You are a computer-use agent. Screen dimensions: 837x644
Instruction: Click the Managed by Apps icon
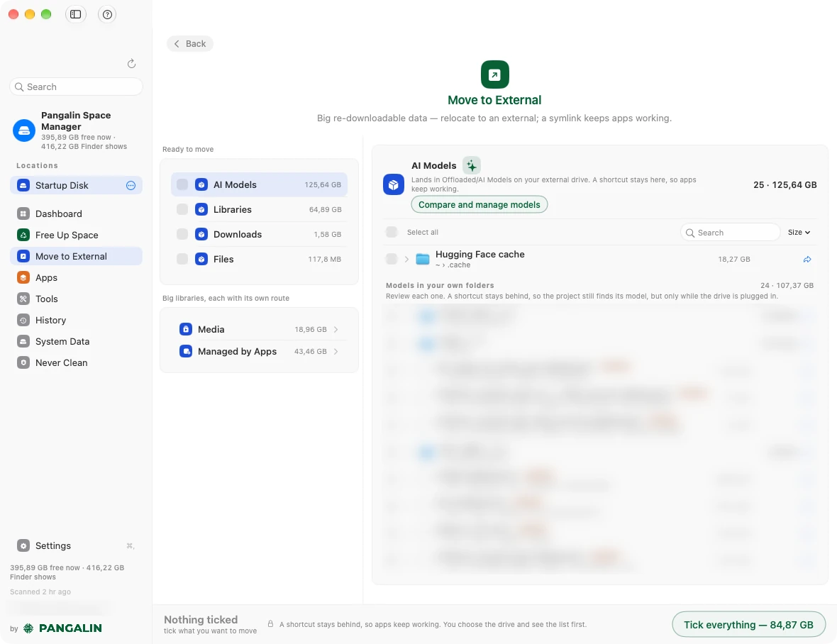(186, 352)
